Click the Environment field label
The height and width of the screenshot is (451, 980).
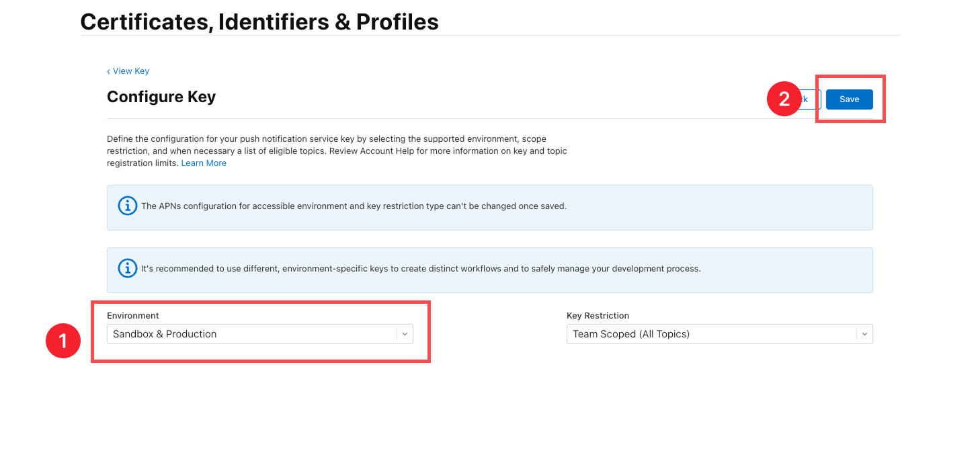tap(133, 315)
